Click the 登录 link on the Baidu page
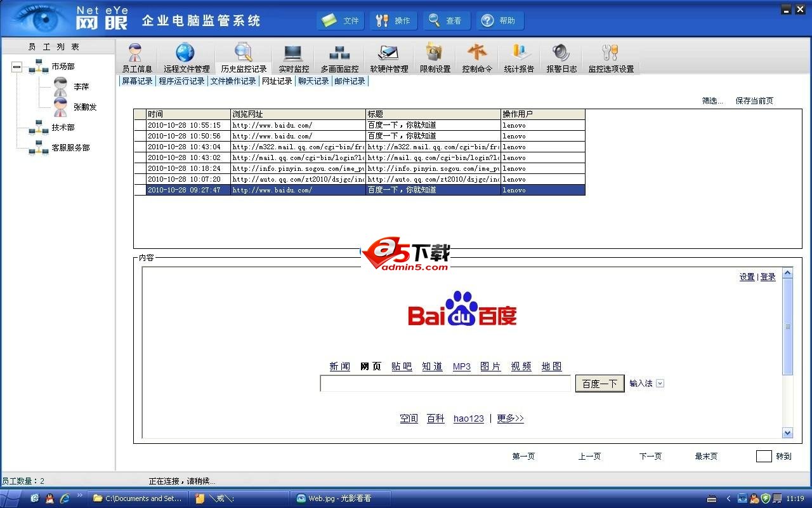This screenshot has height=508, width=812. pos(768,277)
